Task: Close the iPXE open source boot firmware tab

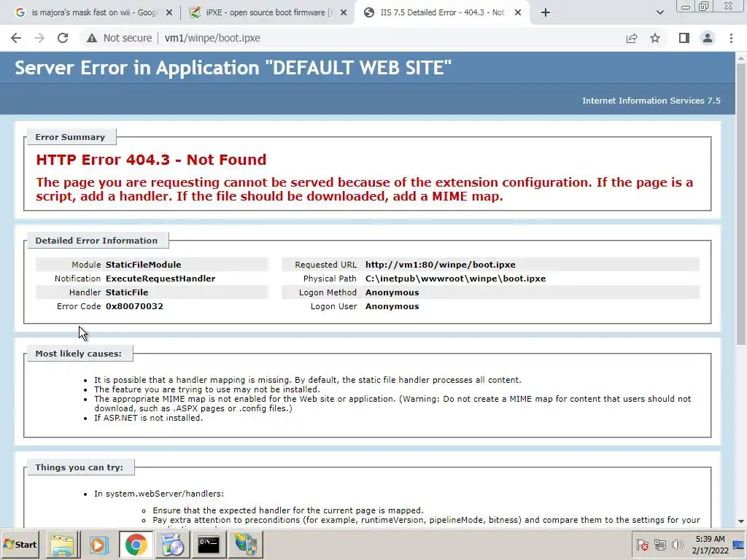Action: tap(344, 13)
